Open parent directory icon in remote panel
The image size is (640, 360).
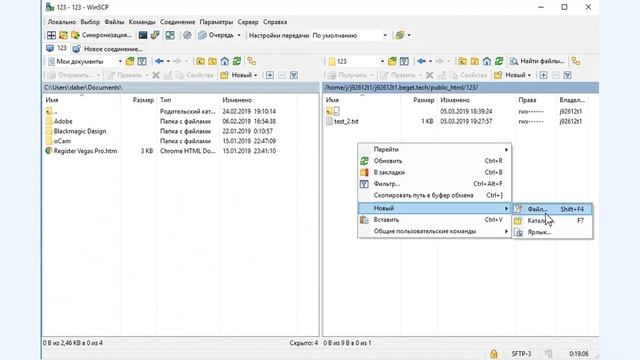tap(462, 62)
